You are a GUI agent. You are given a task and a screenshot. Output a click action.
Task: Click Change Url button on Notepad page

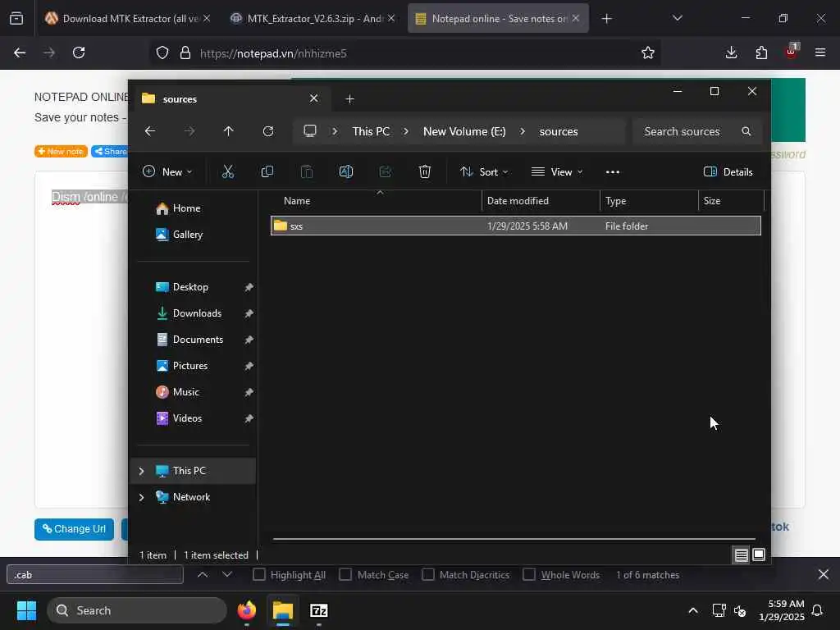click(74, 529)
